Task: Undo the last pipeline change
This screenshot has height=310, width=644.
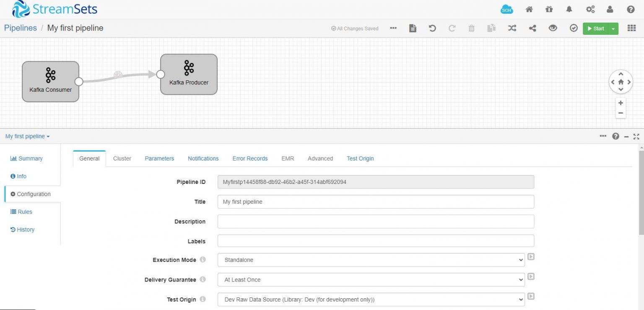Action: tap(432, 28)
